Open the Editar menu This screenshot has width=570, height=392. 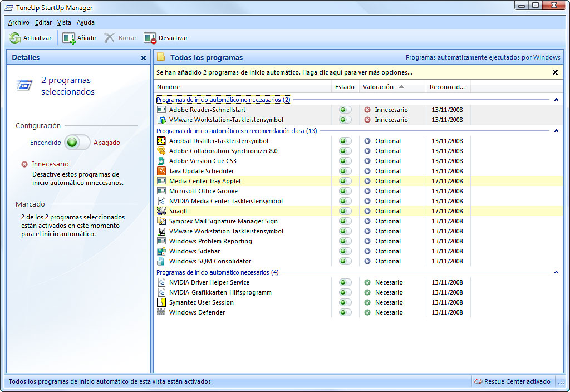click(x=43, y=22)
